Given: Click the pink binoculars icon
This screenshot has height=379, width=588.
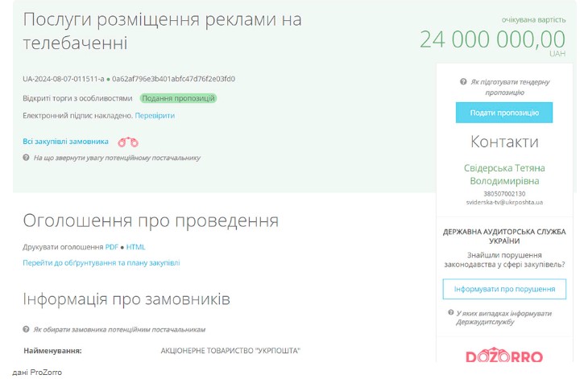Looking at the screenshot, I should [x=128, y=142].
